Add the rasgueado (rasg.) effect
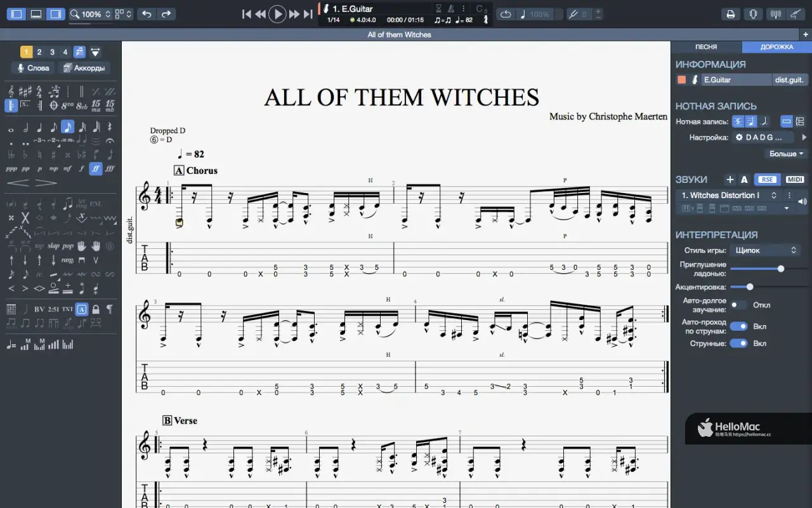Viewport: 812px width, 508px height. [x=67, y=260]
